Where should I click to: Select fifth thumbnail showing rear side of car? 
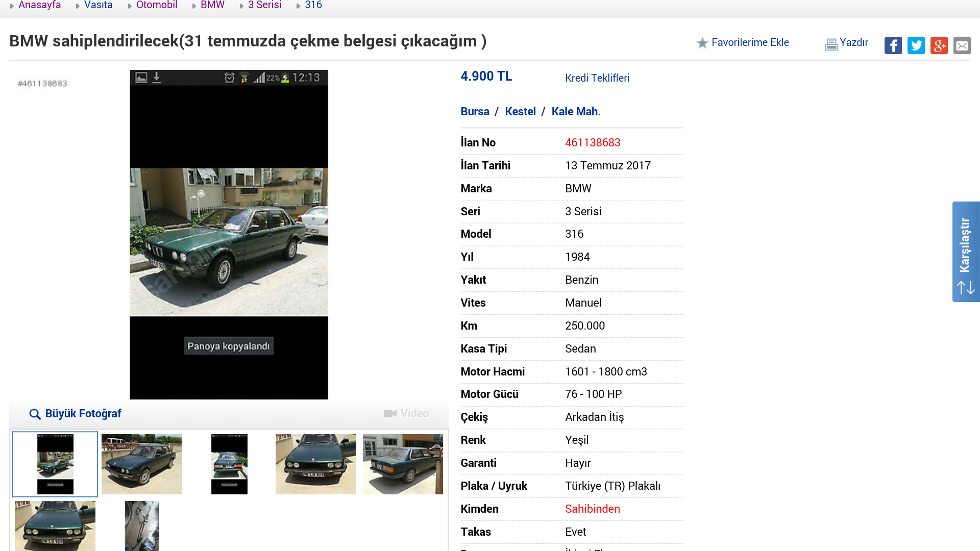coord(403,464)
